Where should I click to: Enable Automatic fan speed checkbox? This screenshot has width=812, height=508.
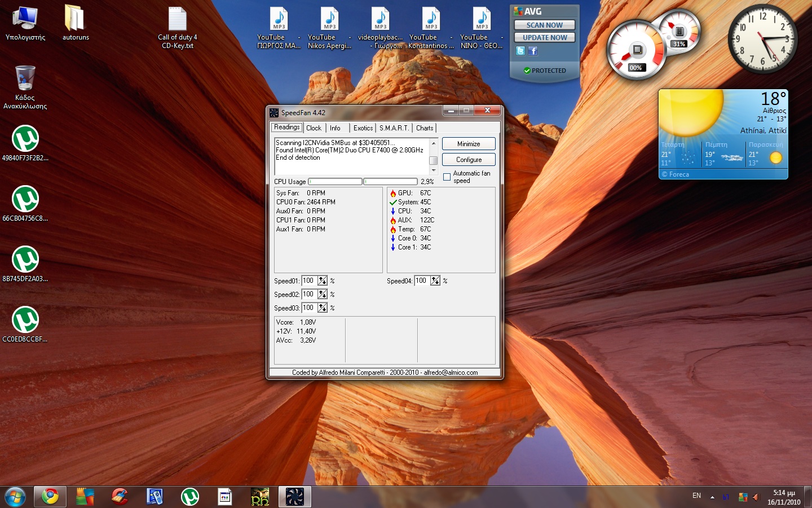coord(447,177)
